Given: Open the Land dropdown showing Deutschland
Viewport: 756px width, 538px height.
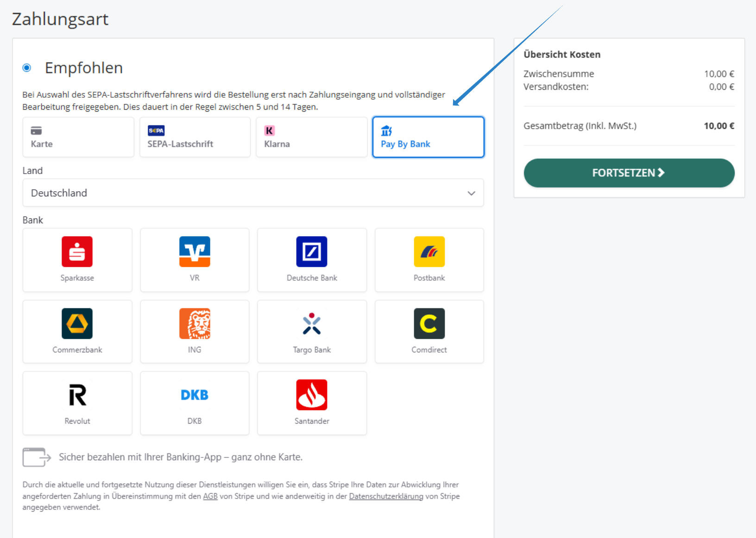Looking at the screenshot, I should (253, 193).
